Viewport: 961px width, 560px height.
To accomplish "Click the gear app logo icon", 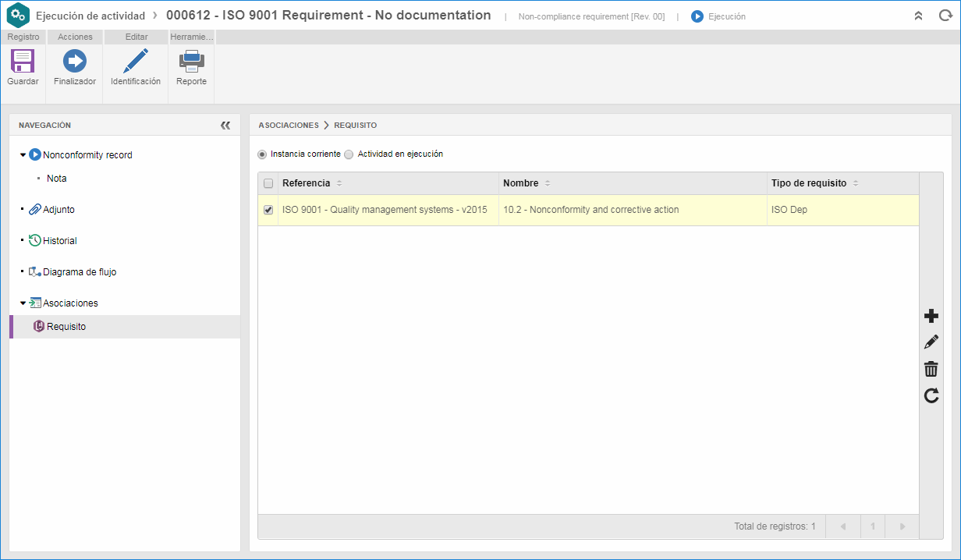I will [18, 16].
